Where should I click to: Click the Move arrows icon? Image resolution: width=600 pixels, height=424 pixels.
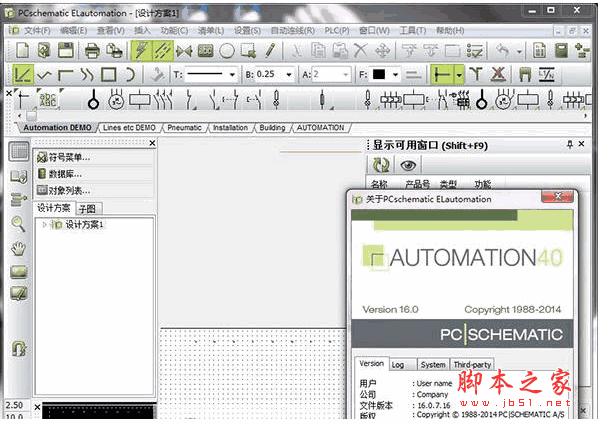(382, 51)
